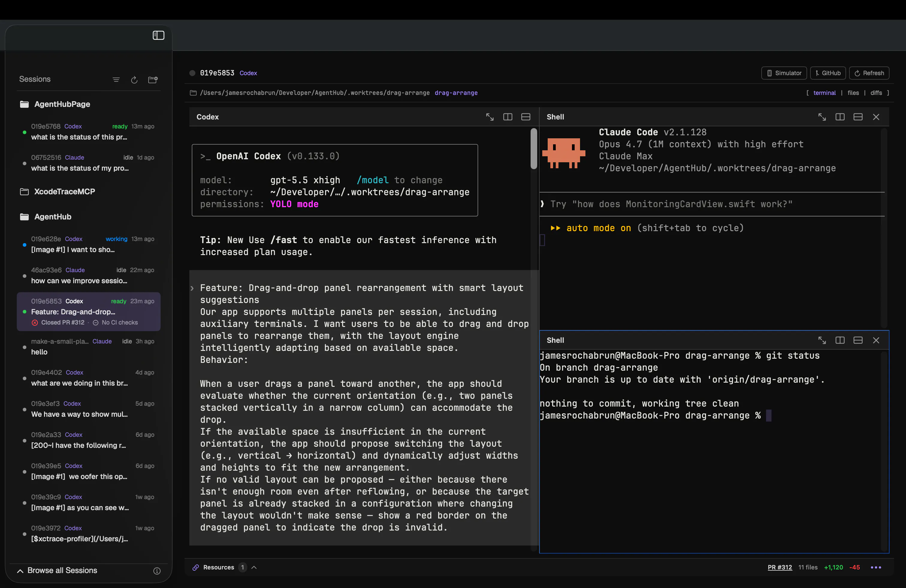This screenshot has height=588, width=906.
Task: Click the Codex panel scrollbar thumb
Action: (534, 148)
